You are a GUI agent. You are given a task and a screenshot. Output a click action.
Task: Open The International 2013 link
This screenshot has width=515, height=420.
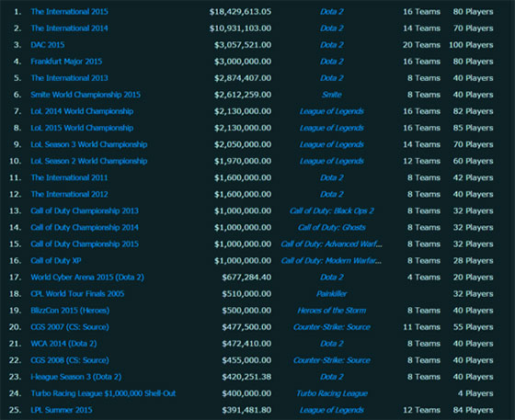click(x=69, y=78)
